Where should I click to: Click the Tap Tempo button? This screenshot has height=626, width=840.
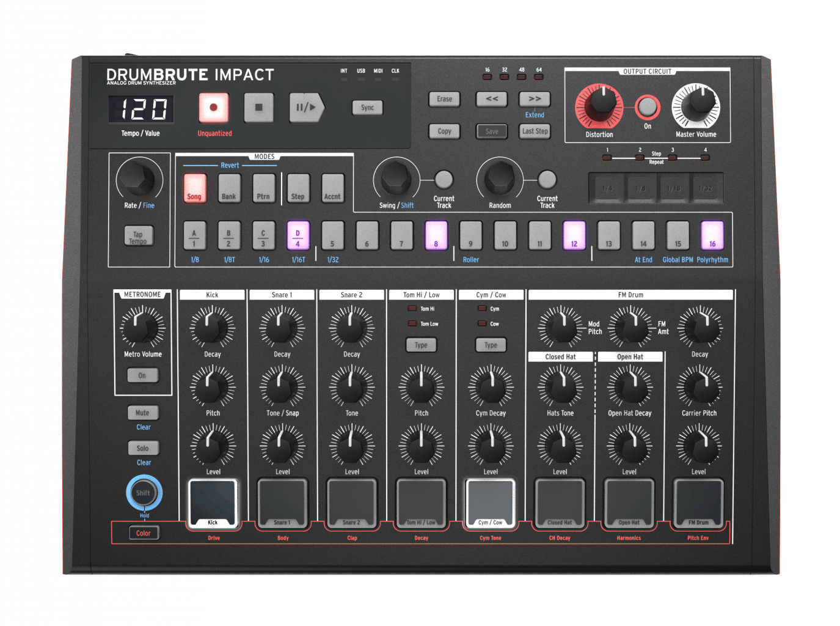point(139,236)
